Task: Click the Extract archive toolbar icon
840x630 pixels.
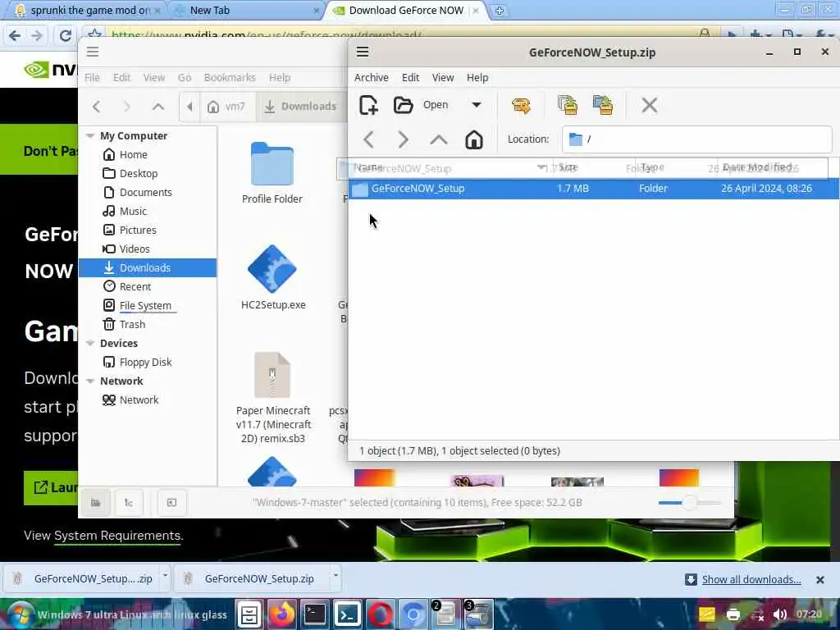Action: pyautogui.click(x=521, y=105)
